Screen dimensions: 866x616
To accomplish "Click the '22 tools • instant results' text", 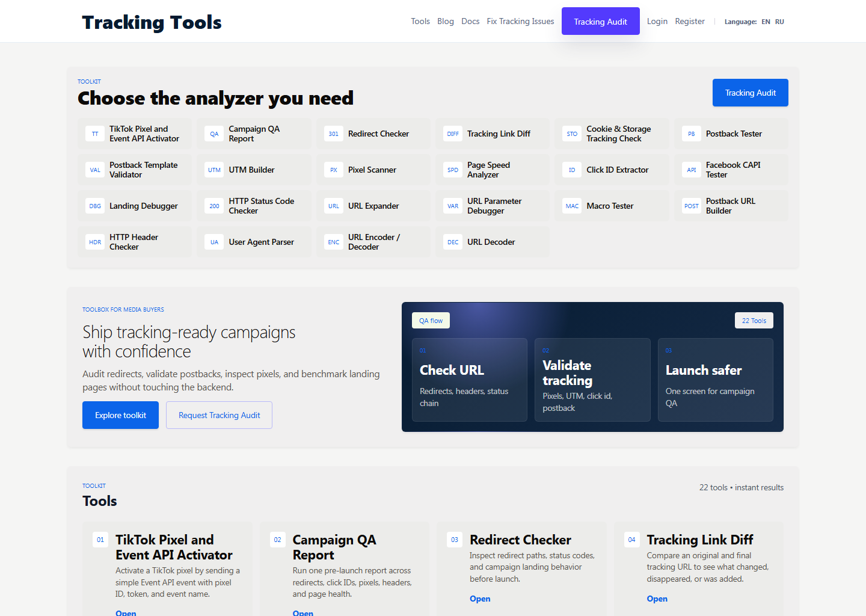I will [x=741, y=487].
